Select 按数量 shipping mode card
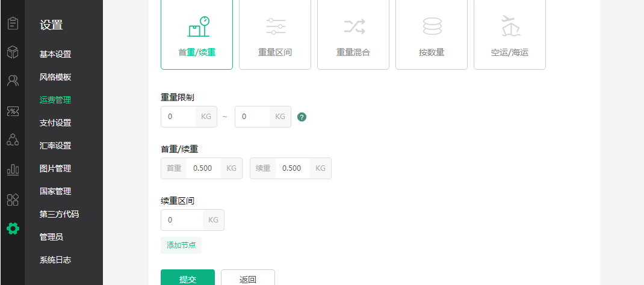 432,34
